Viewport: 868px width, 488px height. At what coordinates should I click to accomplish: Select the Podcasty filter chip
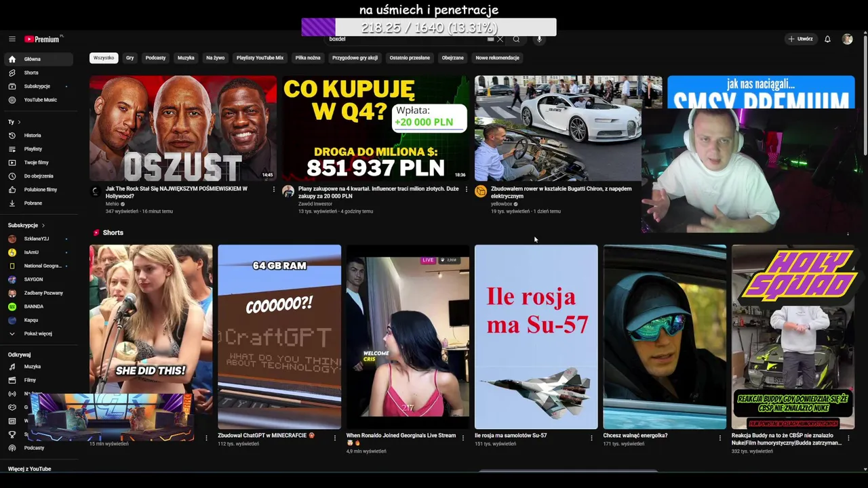(155, 58)
